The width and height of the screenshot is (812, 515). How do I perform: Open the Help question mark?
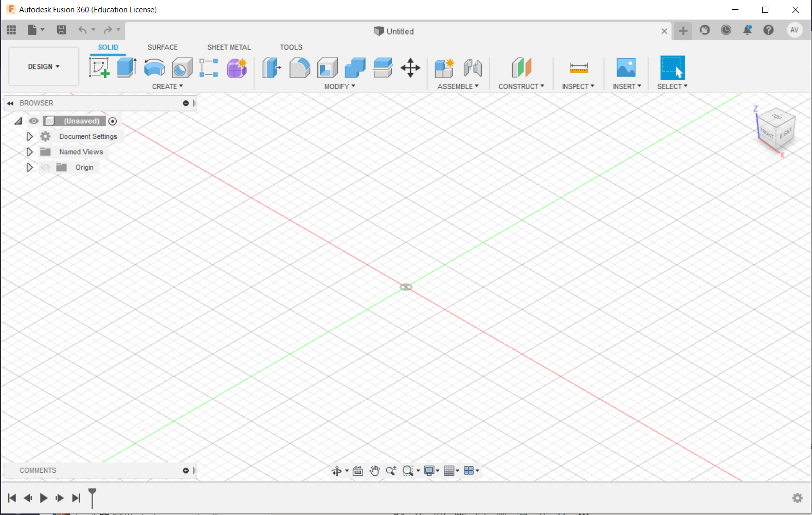(768, 30)
